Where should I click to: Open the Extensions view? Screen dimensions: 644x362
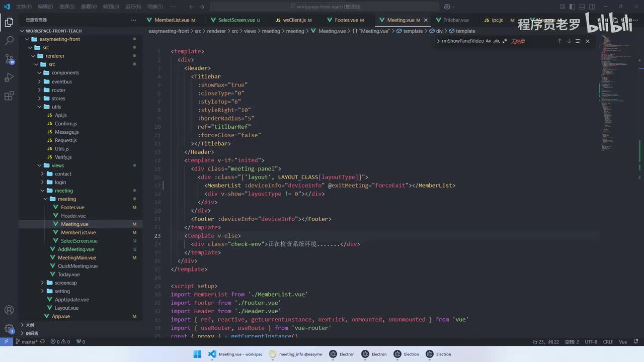coord(9,96)
